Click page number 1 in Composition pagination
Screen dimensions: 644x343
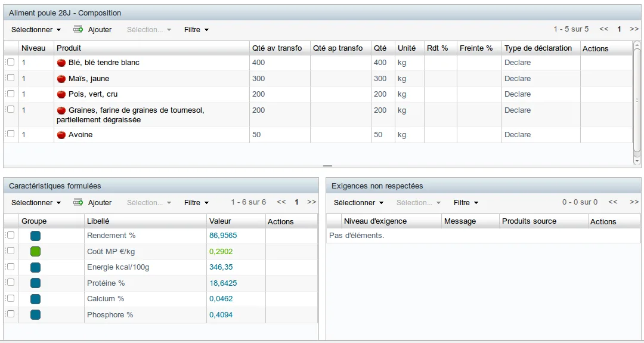pos(619,29)
